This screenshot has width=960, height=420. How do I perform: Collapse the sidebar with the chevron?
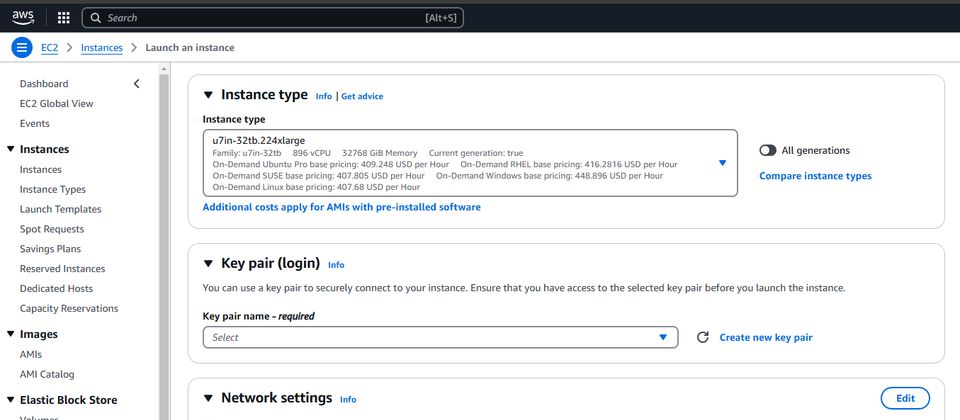tap(137, 83)
